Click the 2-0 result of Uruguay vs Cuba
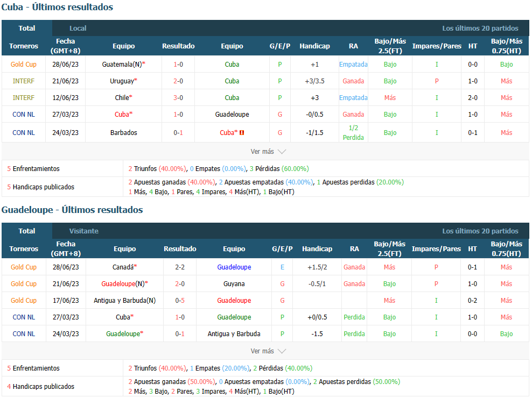Screen dimensions: 532x398 tap(178, 81)
